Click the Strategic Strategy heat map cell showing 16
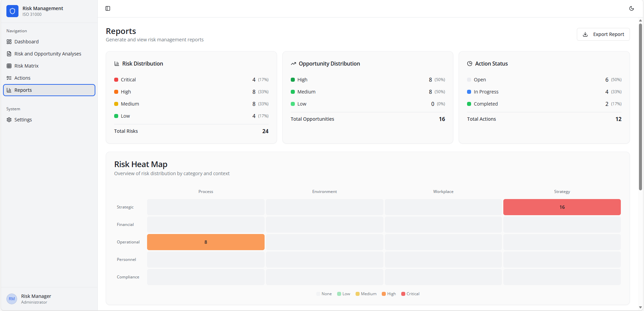 click(x=562, y=207)
